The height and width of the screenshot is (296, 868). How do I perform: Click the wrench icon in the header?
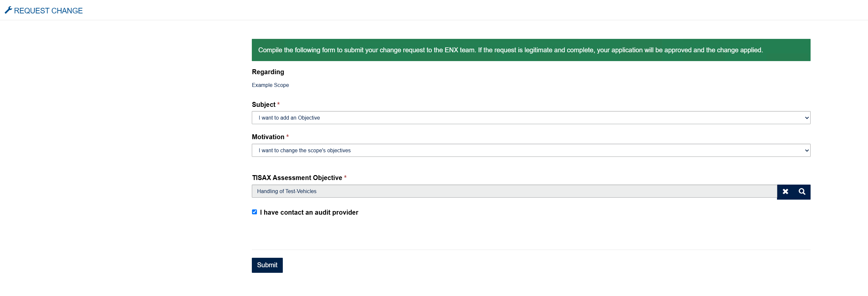(x=8, y=10)
